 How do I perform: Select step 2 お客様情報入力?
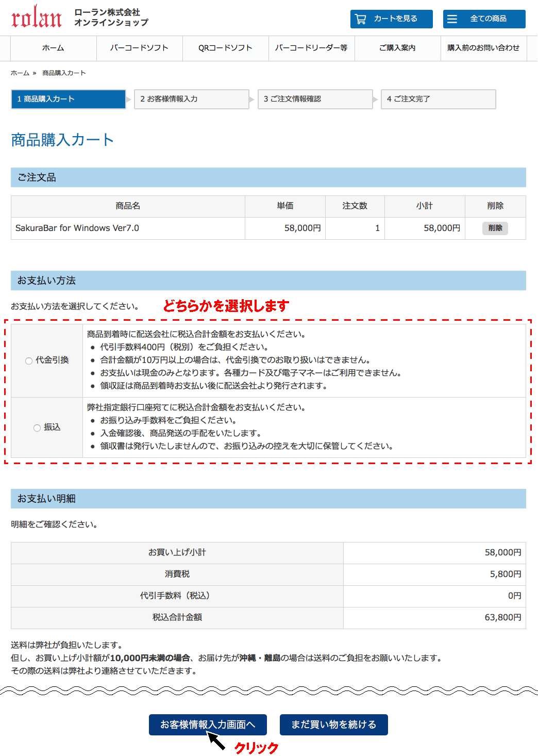click(x=192, y=99)
